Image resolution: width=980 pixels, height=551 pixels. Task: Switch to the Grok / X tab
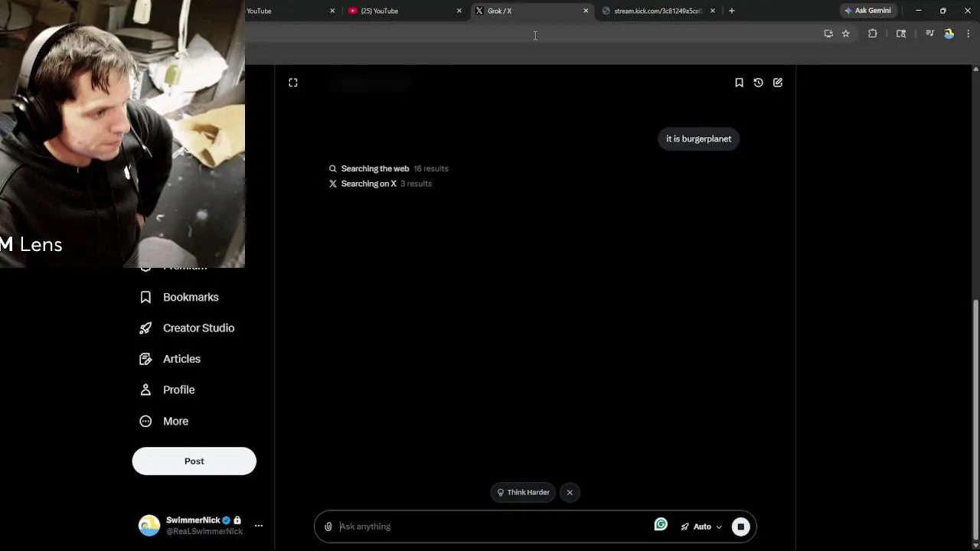[x=532, y=11]
